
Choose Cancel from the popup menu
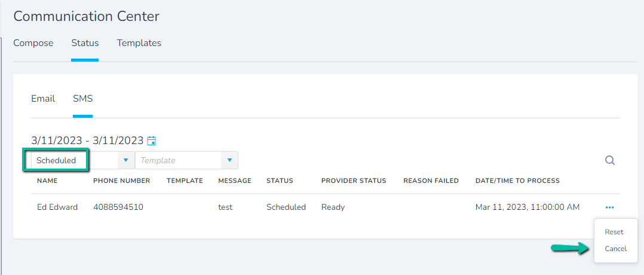coord(616,249)
